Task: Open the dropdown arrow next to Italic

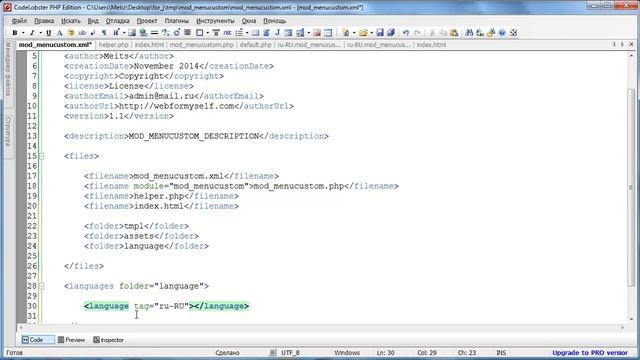Action: [40, 33]
